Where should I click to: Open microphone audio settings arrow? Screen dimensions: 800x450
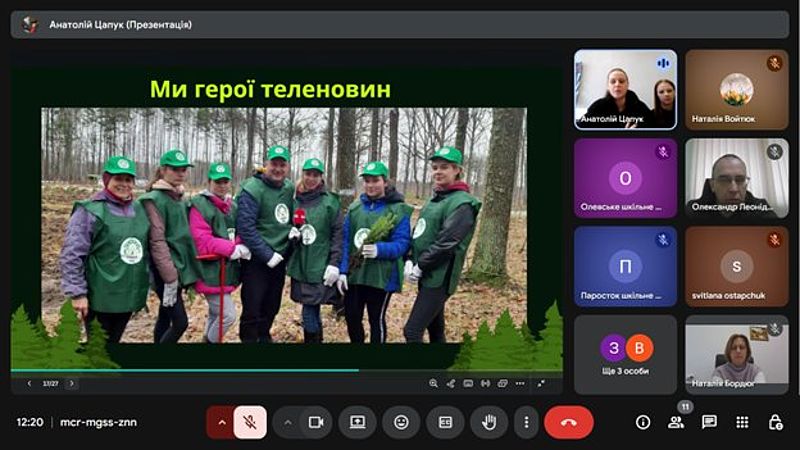tap(221, 422)
